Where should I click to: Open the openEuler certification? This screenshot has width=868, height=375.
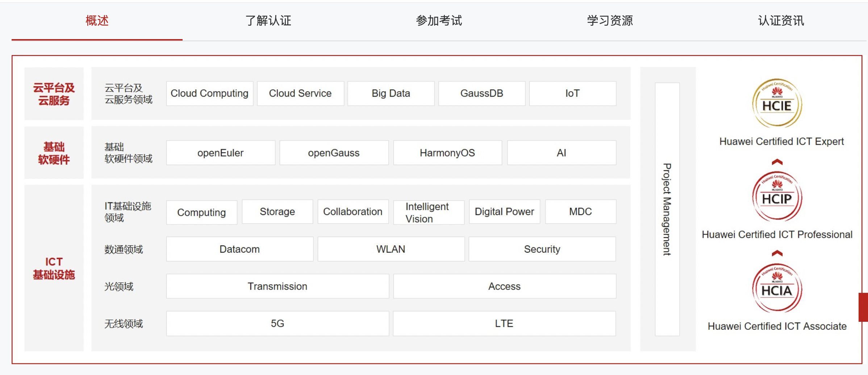[221, 153]
